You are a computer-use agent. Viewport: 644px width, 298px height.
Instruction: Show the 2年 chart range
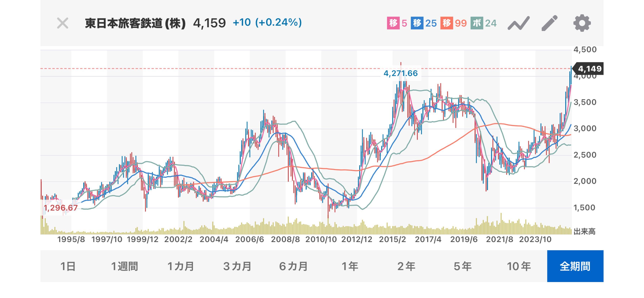pyautogui.click(x=406, y=266)
